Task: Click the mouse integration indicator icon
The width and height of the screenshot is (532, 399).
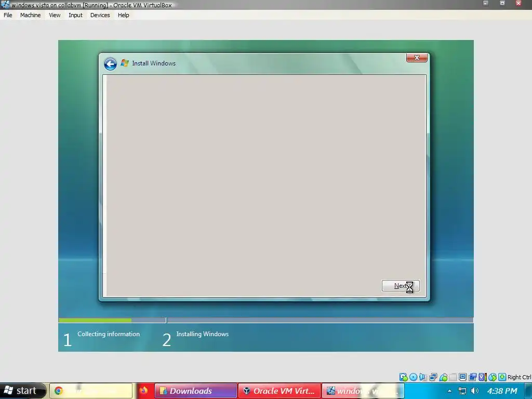Action: pos(493,377)
